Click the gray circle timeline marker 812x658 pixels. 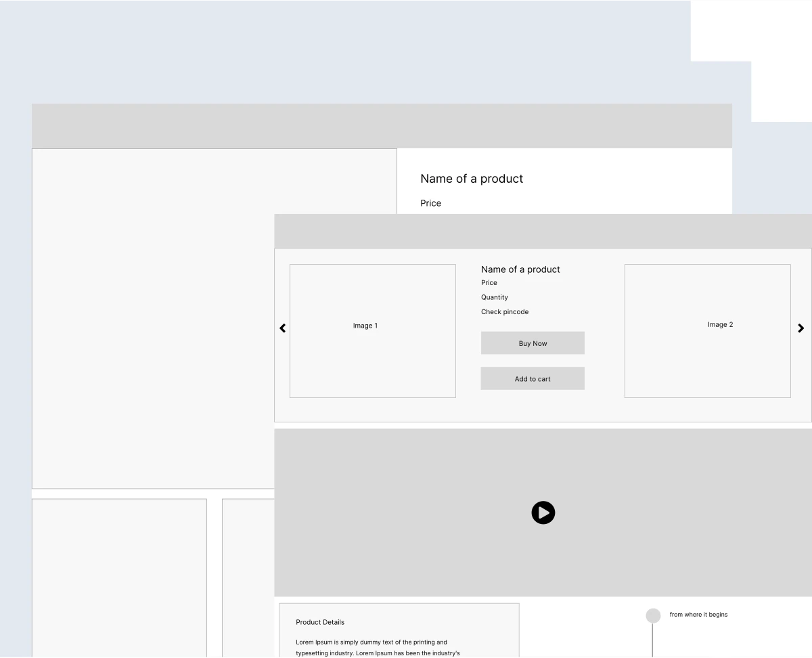point(653,615)
